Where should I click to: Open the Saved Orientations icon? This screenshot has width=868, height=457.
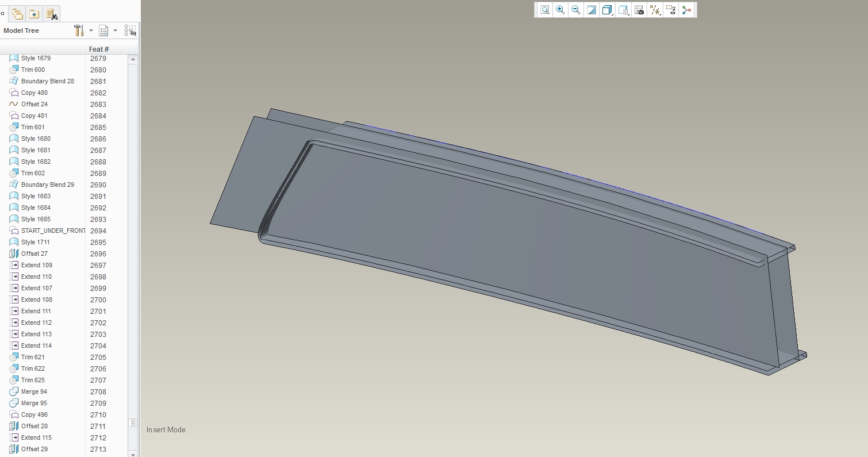[x=623, y=10]
